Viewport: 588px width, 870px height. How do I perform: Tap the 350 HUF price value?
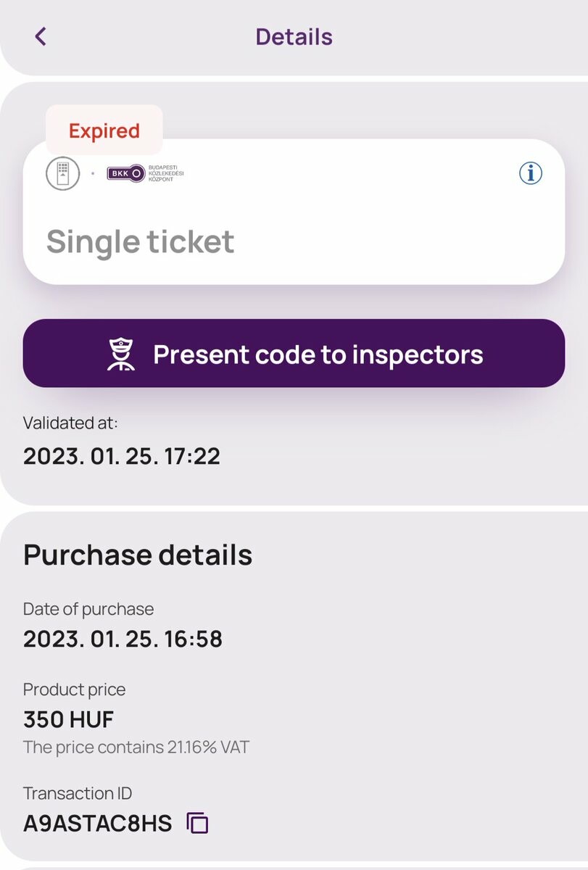[x=68, y=719]
